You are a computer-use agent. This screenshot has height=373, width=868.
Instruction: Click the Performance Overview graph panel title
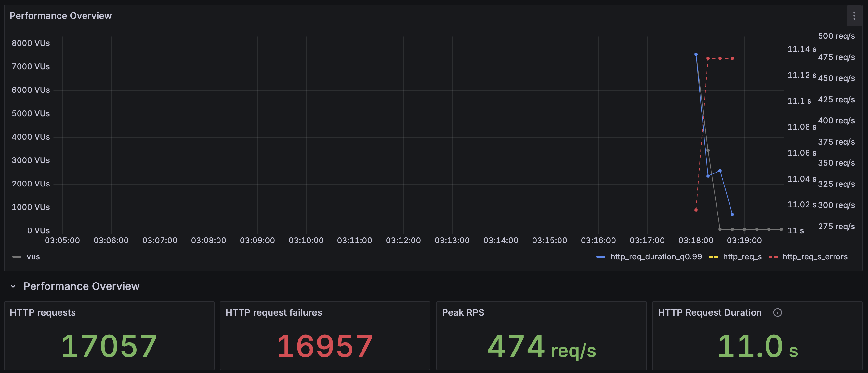[61, 16]
